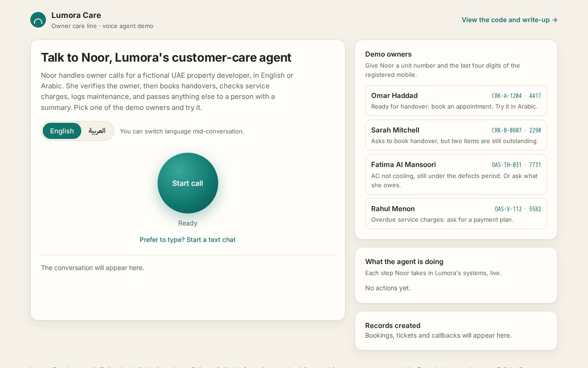Click 'Each step Noor takes' description text
The height and width of the screenshot is (368, 588).
[x=433, y=273]
